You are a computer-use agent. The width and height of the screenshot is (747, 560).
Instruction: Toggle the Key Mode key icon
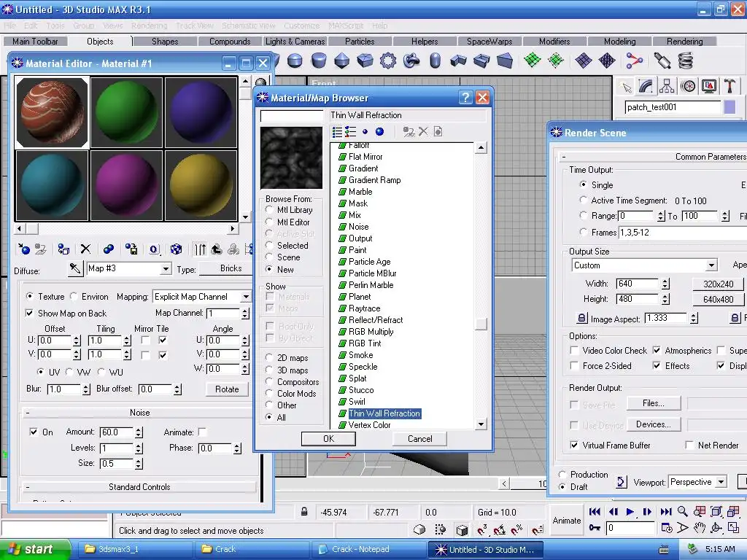click(595, 528)
